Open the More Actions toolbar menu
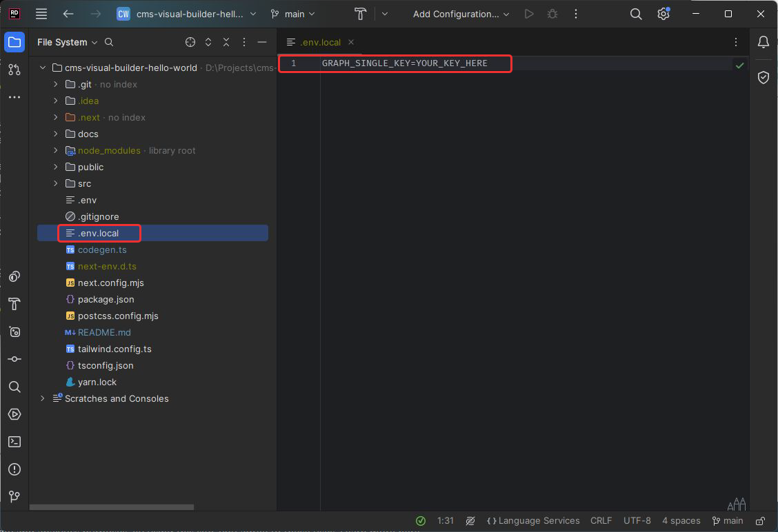778x532 pixels. click(575, 14)
